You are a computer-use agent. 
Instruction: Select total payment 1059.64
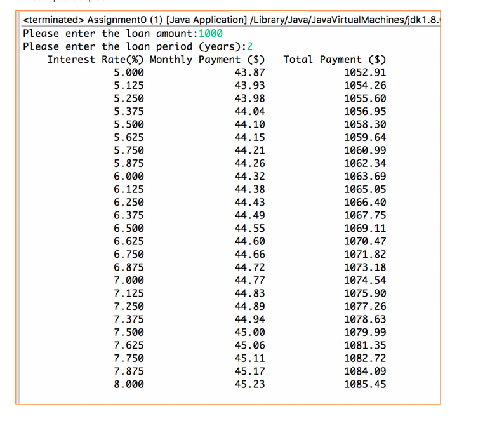pos(365,137)
